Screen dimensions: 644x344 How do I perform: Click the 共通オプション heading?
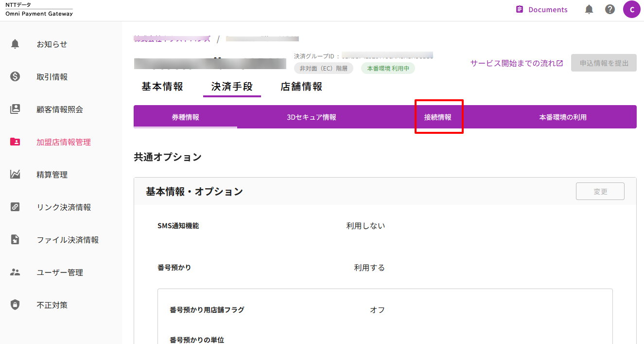pos(168,157)
